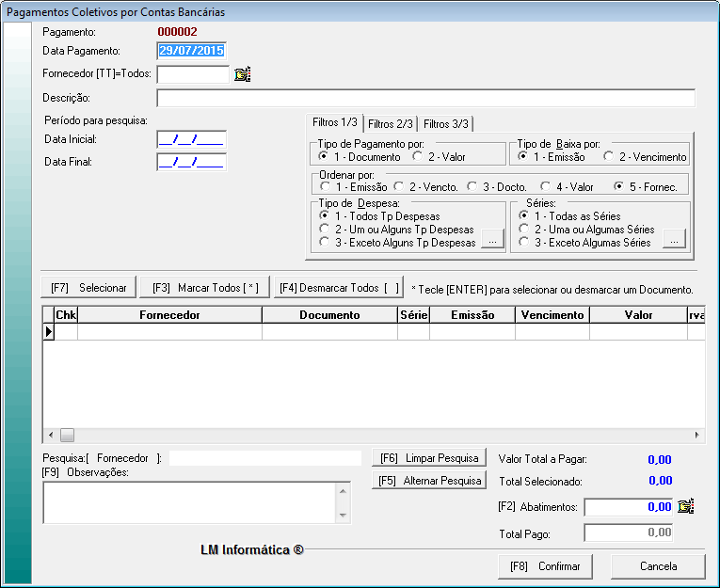This screenshot has height=588, width=720.
Task: Select the grid's current row indicator arrow
Action: [49, 331]
